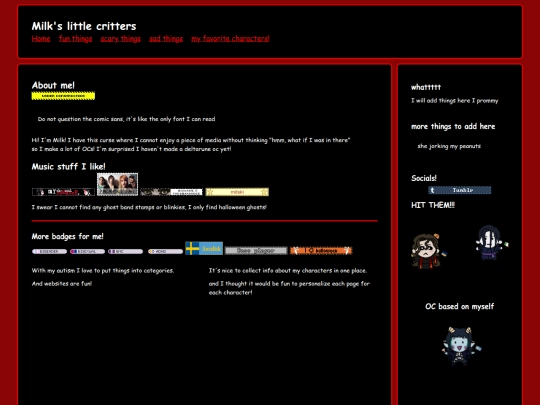
Task: Open the scary things page
Action: click(x=121, y=39)
